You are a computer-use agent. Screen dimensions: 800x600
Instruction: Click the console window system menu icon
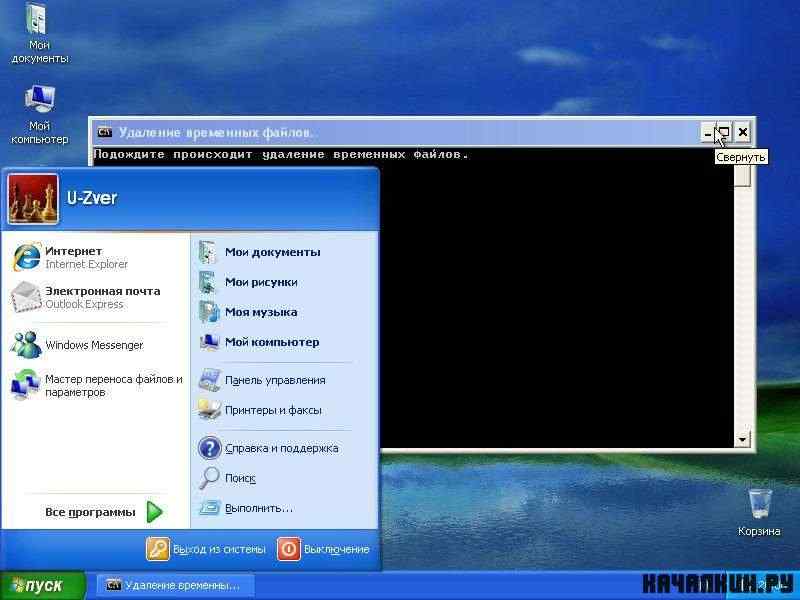click(105, 132)
